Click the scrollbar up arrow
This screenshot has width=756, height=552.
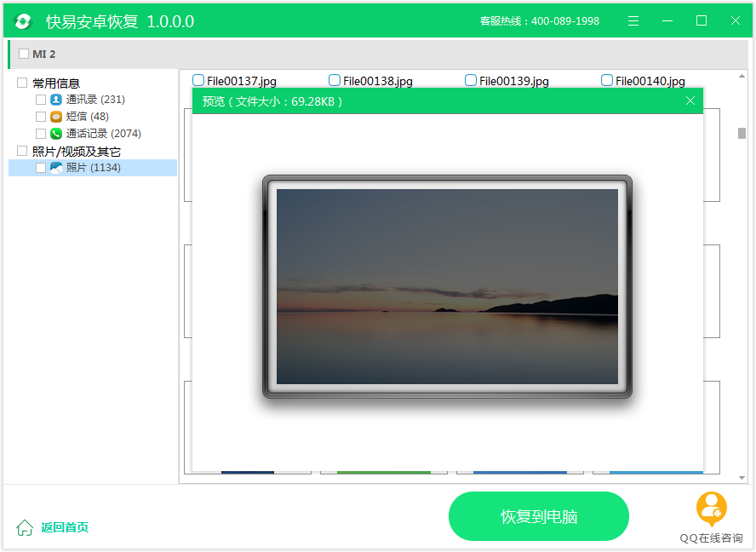[742, 76]
